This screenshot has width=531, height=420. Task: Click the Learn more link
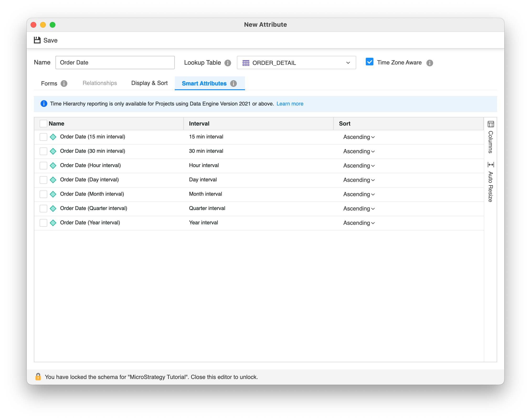(x=290, y=104)
